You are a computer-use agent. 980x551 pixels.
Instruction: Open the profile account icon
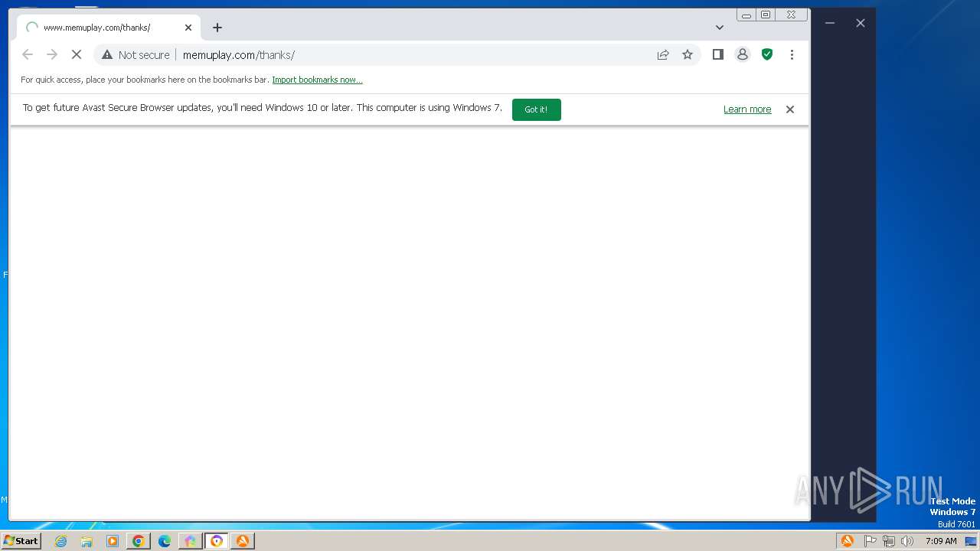tap(743, 54)
